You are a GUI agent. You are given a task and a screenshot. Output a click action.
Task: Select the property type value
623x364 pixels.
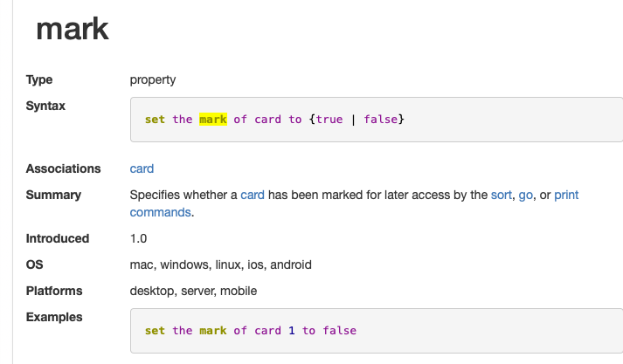point(153,79)
